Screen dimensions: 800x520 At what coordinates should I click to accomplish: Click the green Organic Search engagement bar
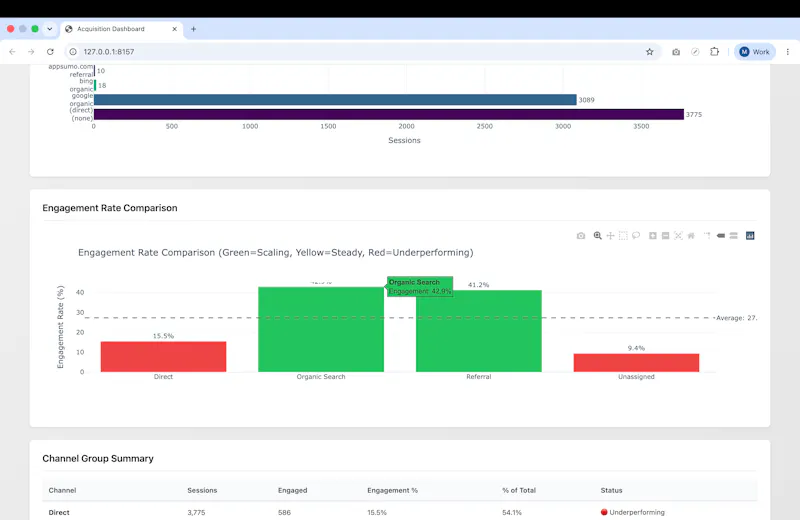click(321, 329)
